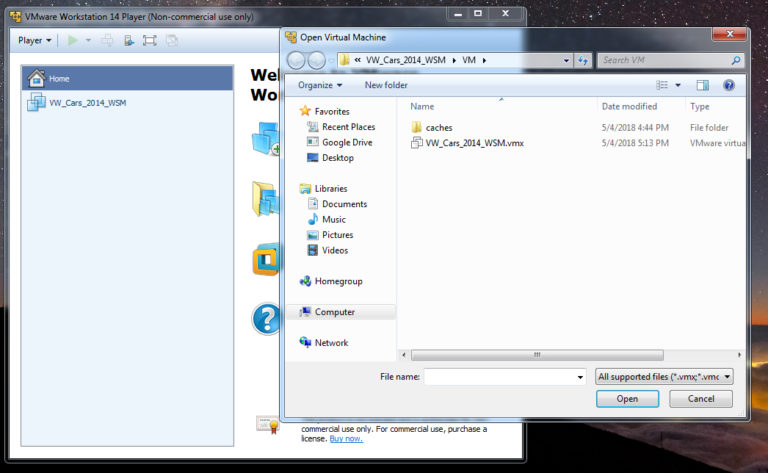
Task: Click the Buy now link
Action: (346, 439)
